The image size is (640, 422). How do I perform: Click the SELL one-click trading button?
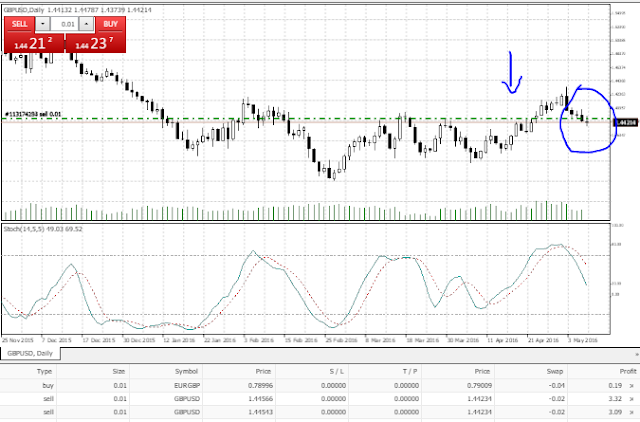pyautogui.click(x=20, y=24)
